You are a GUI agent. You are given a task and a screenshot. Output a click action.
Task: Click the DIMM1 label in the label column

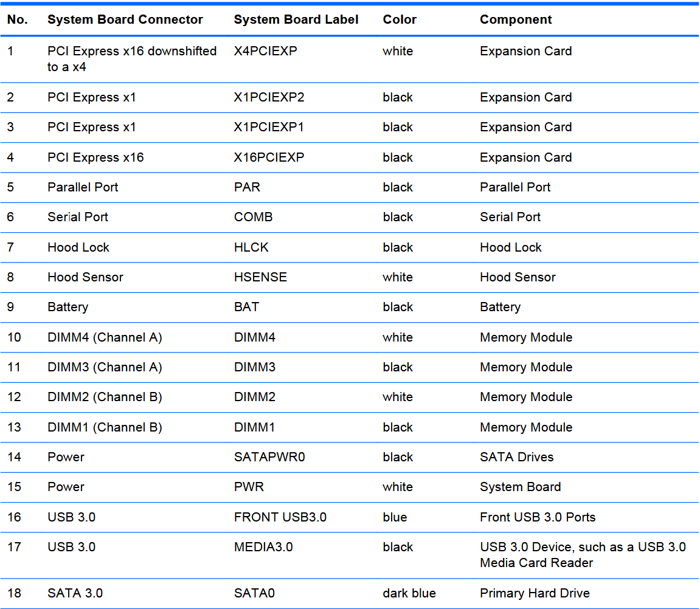click(x=254, y=428)
